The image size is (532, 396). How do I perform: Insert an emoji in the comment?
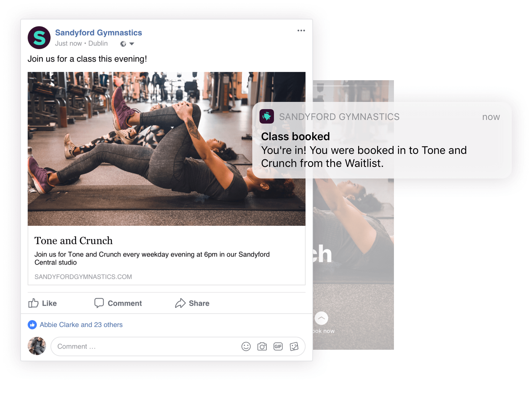[x=246, y=346]
